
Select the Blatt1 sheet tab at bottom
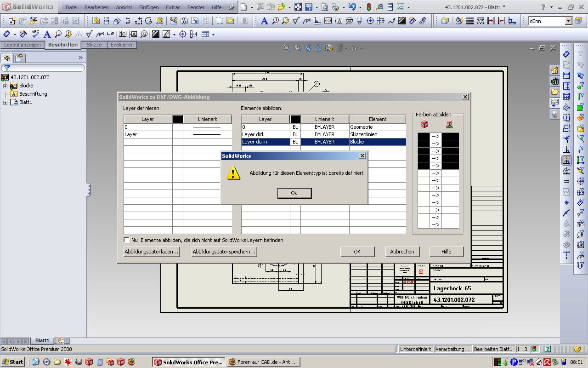42,341
